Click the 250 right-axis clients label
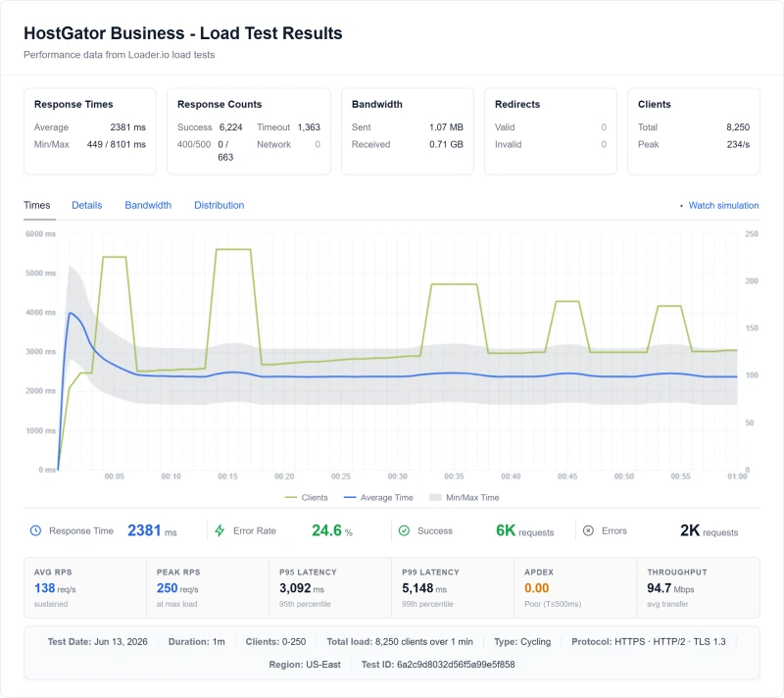 [752, 234]
